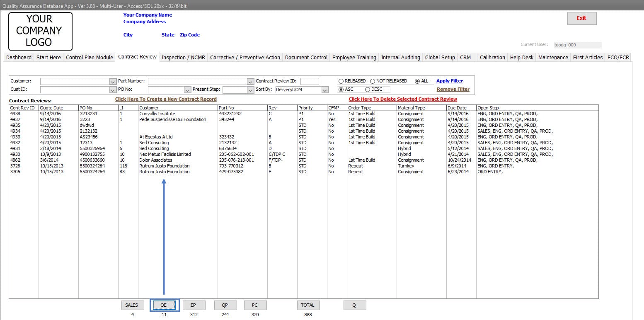The width and height of the screenshot is (644, 320).
Task: Click due date 10/24/2014
Action: 460,160
